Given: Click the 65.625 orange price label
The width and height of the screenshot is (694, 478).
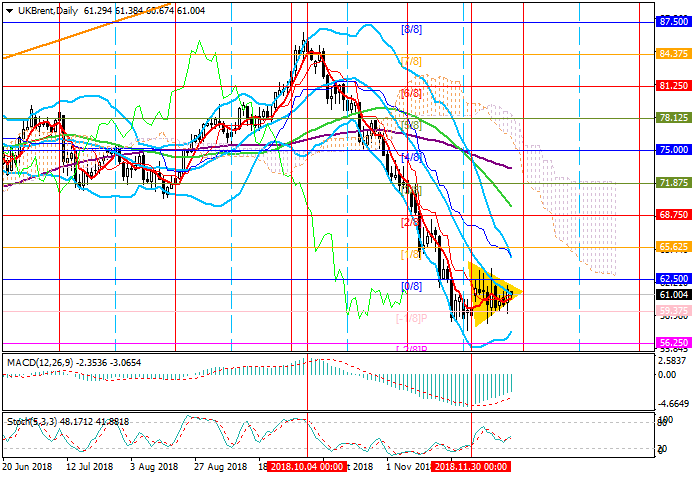Looking at the screenshot, I should (670, 246).
